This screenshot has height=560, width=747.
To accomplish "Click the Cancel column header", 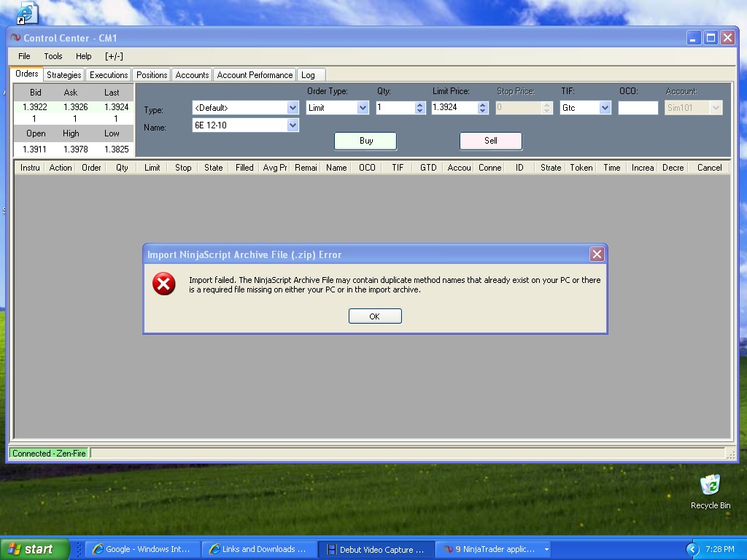I will pos(709,168).
